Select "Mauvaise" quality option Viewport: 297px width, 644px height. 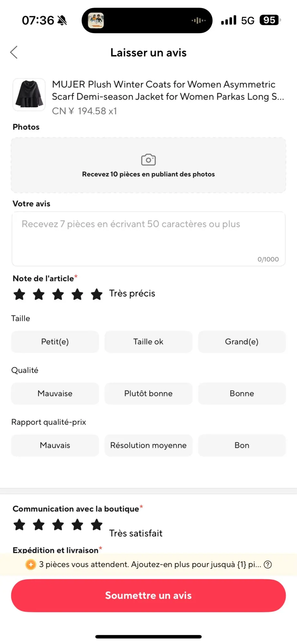(55, 393)
